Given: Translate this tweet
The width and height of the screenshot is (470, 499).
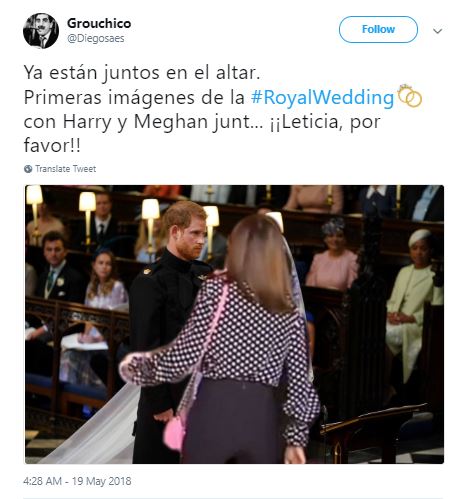Looking at the screenshot, I should [66, 169].
